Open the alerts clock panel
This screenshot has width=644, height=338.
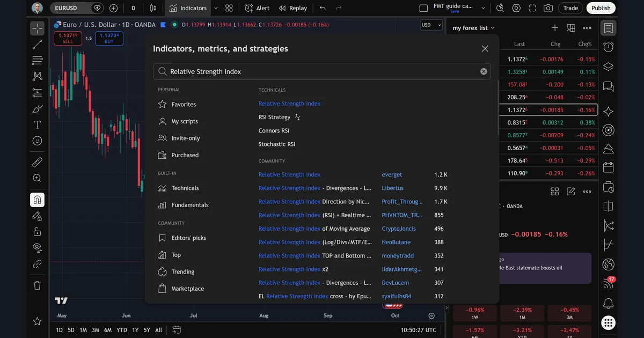[608, 47]
